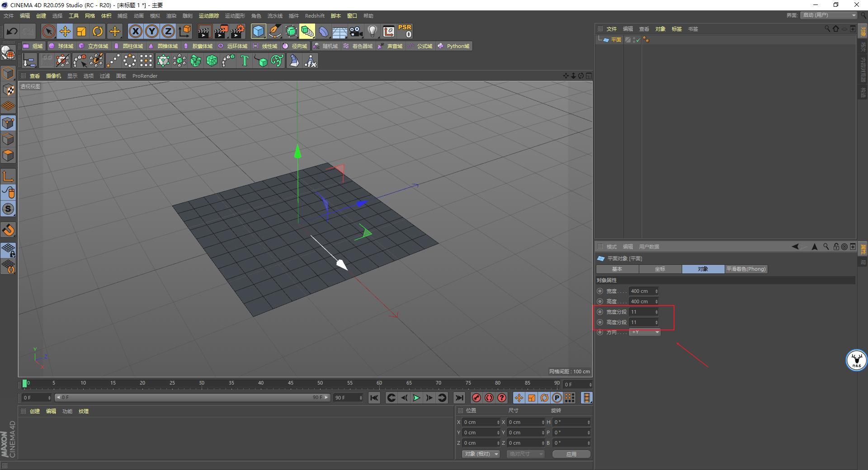Image resolution: width=868 pixels, height=470 pixels.
Task: Click the Make Editable icon
Action: tap(8, 53)
